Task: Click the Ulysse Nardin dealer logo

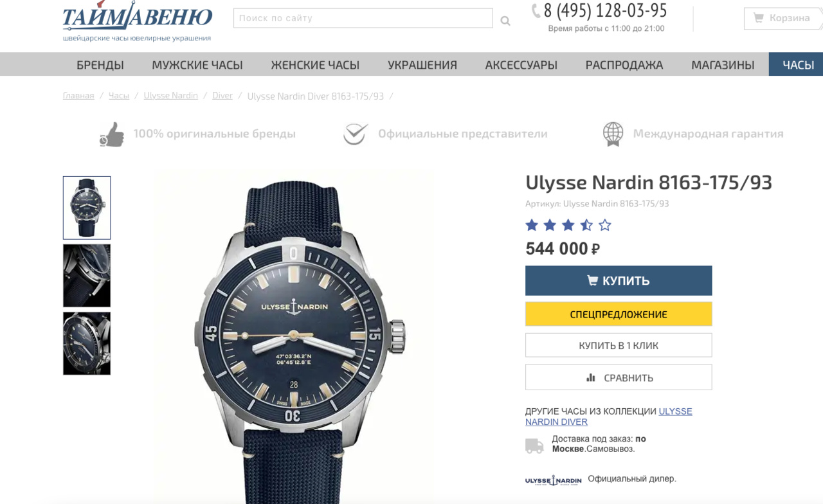Action: click(x=553, y=480)
